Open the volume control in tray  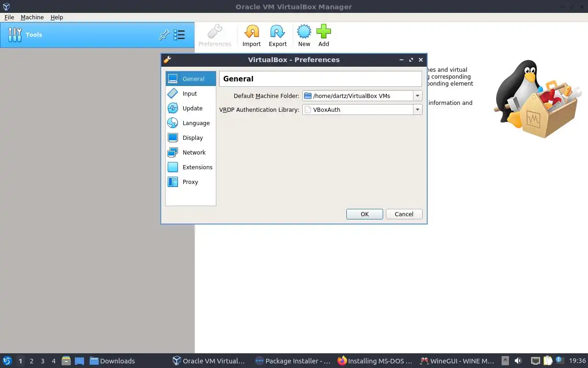(x=518, y=361)
